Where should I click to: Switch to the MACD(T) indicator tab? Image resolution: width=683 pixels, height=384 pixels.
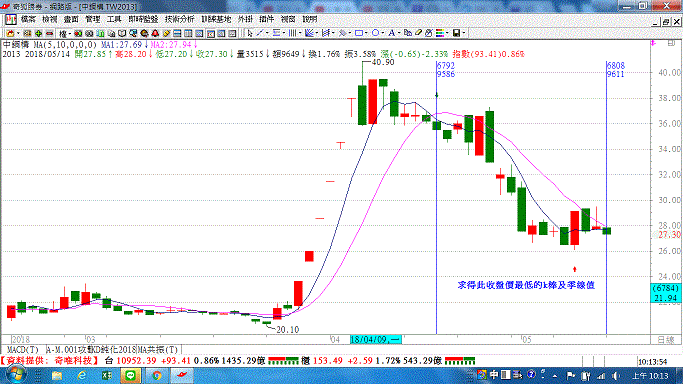23,350
